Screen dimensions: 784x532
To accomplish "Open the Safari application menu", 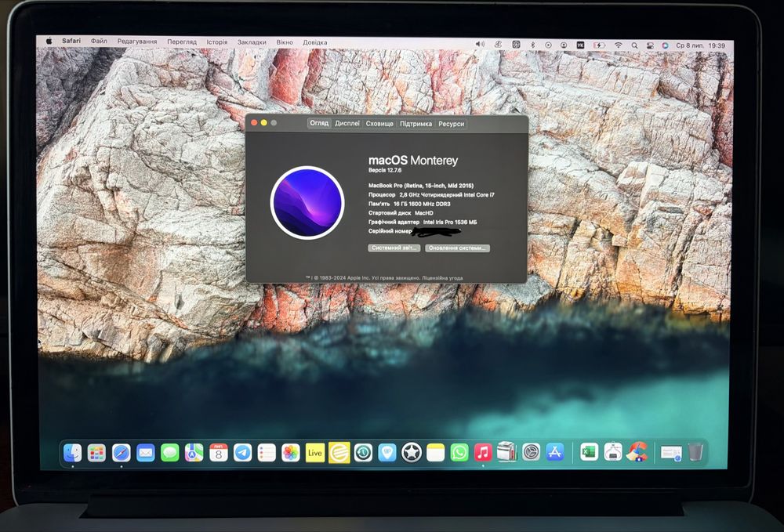I will point(71,41).
